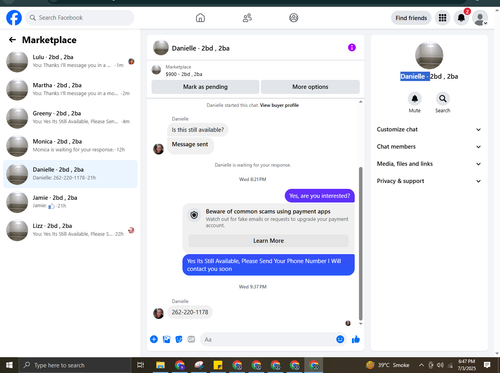Expand Privacy & support section

click(429, 181)
